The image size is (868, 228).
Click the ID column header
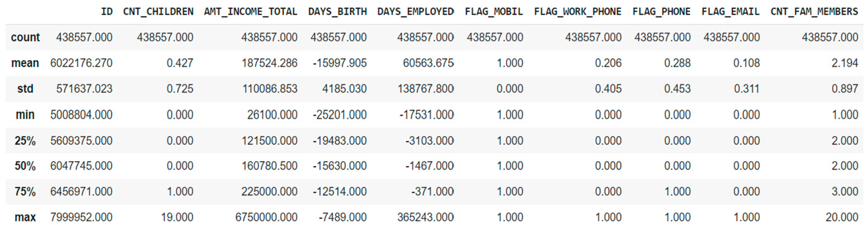coord(106,12)
